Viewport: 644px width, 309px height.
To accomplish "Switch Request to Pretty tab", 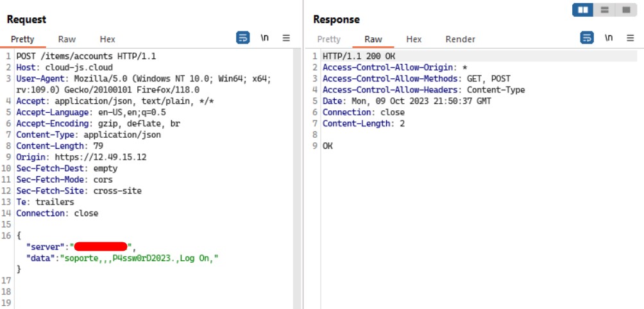I will (x=22, y=39).
